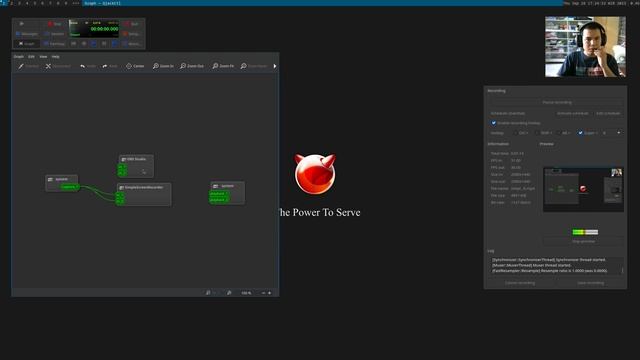Click the minus zoom button in the Graph status bar
This screenshot has width=640, height=360.
(263, 293)
